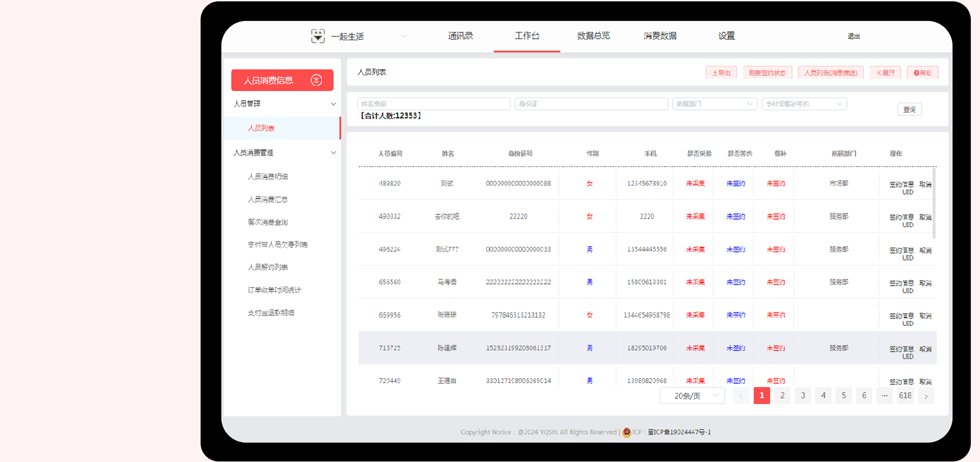Click the 一起生活 logo icon

tap(318, 36)
